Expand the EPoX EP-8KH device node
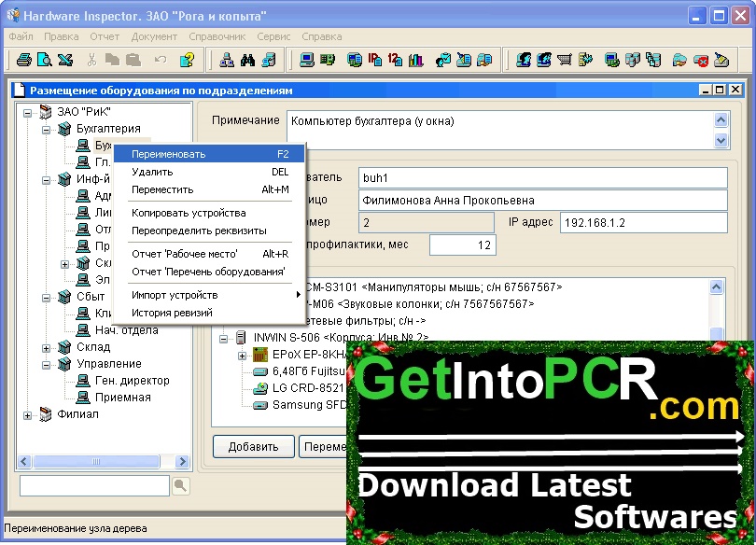 pyautogui.click(x=242, y=356)
